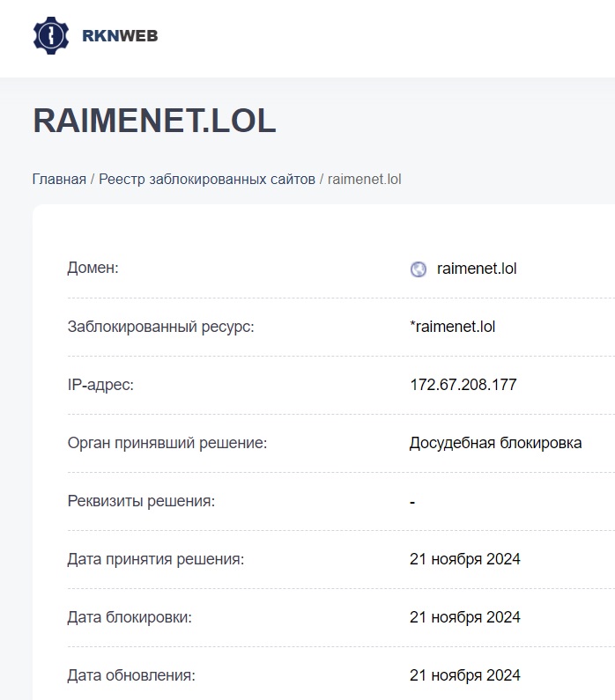
Task: Go to Главная breadcrumb link
Action: (59, 179)
